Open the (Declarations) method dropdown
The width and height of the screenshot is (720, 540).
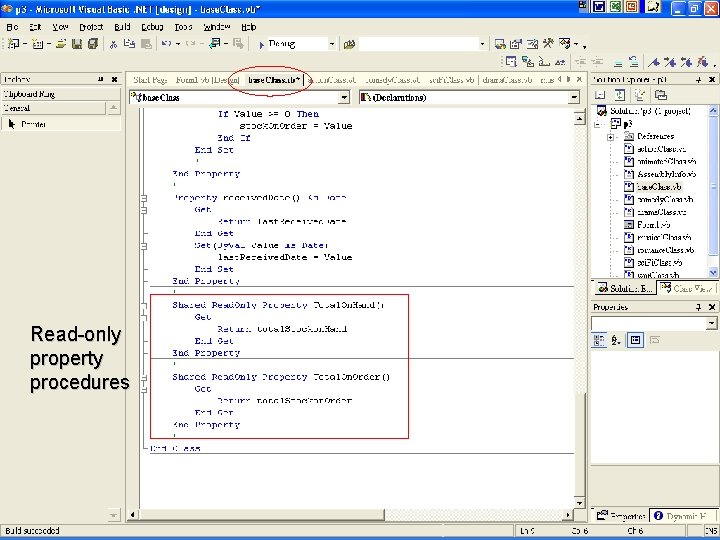pos(573,98)
